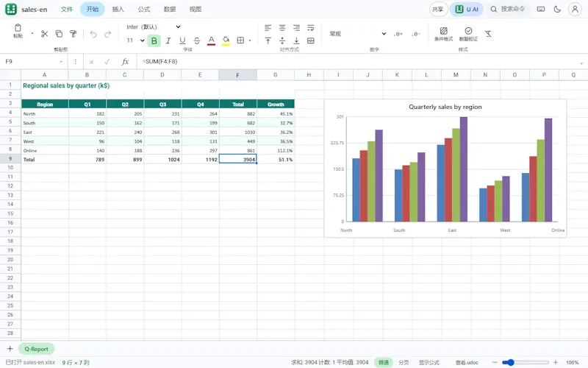Click the formula bar options dots
The width and height of the screenshot is (588, 368).
click(76, 62)
